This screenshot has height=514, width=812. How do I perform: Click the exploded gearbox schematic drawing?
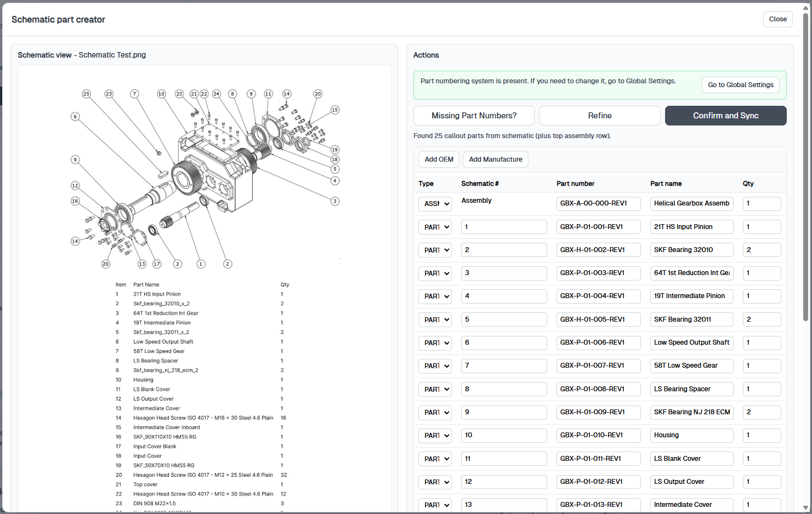205,180
